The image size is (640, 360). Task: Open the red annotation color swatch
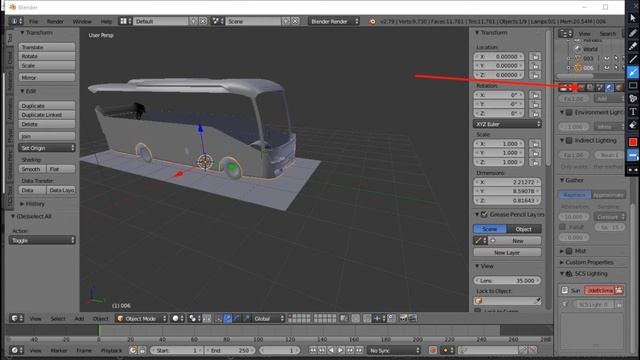coord(633,142)
